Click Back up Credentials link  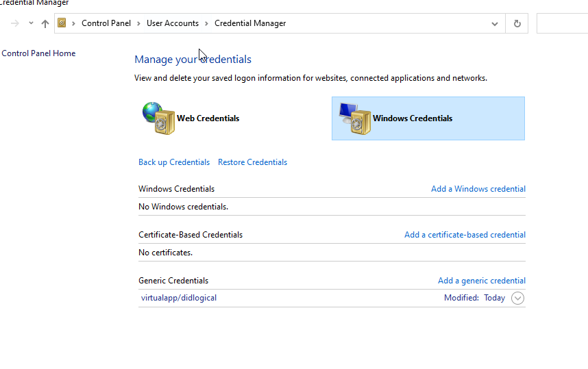[174, 162]
